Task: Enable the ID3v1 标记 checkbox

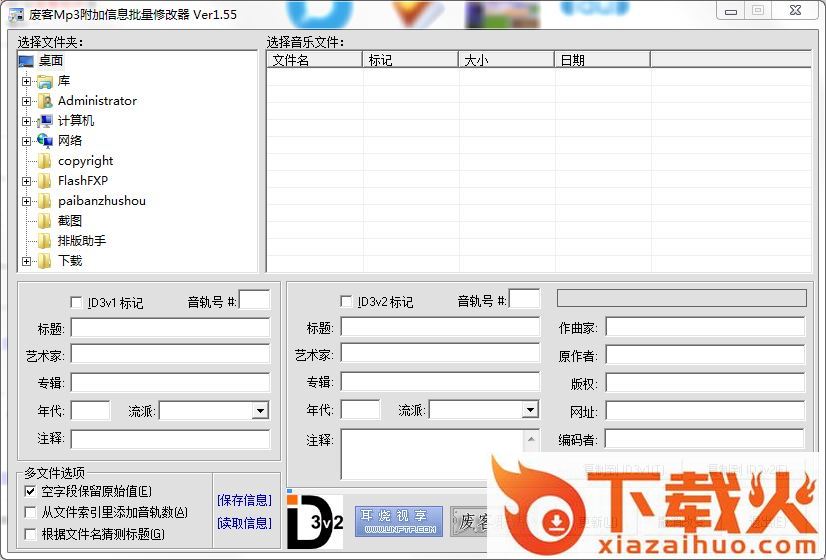Action: coord(77,302)
